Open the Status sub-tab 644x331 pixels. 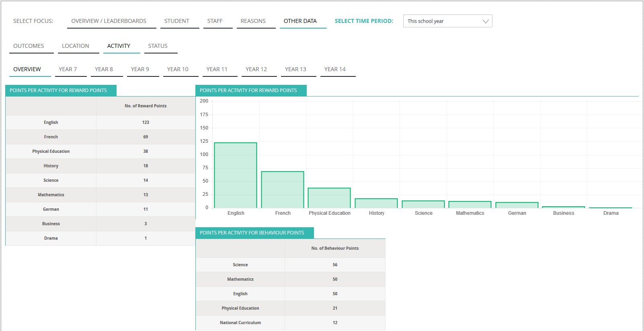161,46
